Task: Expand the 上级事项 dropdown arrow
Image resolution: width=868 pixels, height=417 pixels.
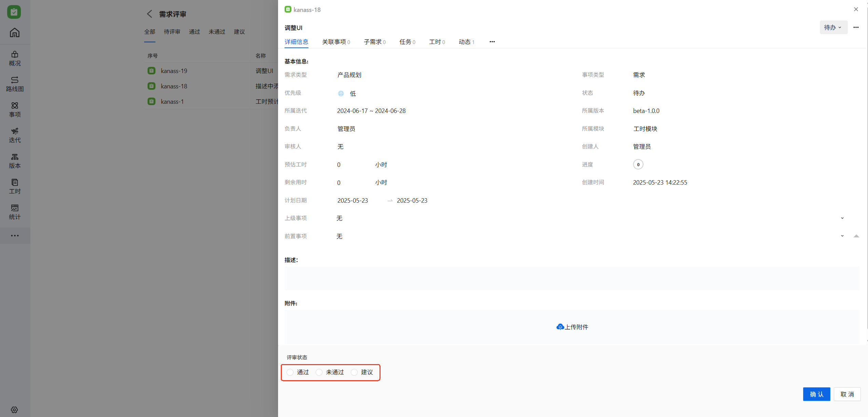Action: [842, 218]
